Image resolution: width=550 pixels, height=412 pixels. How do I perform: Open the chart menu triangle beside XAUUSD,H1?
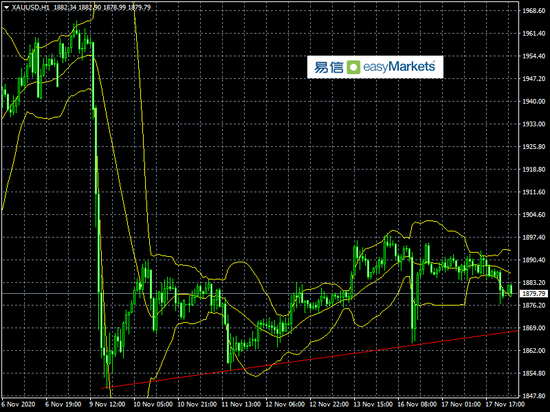(6, 7)
